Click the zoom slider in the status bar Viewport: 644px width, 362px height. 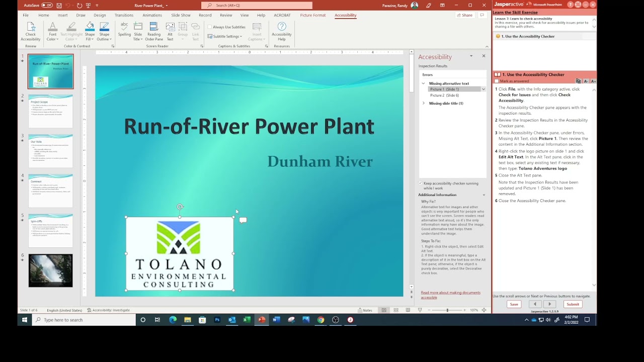click(447, 310)
